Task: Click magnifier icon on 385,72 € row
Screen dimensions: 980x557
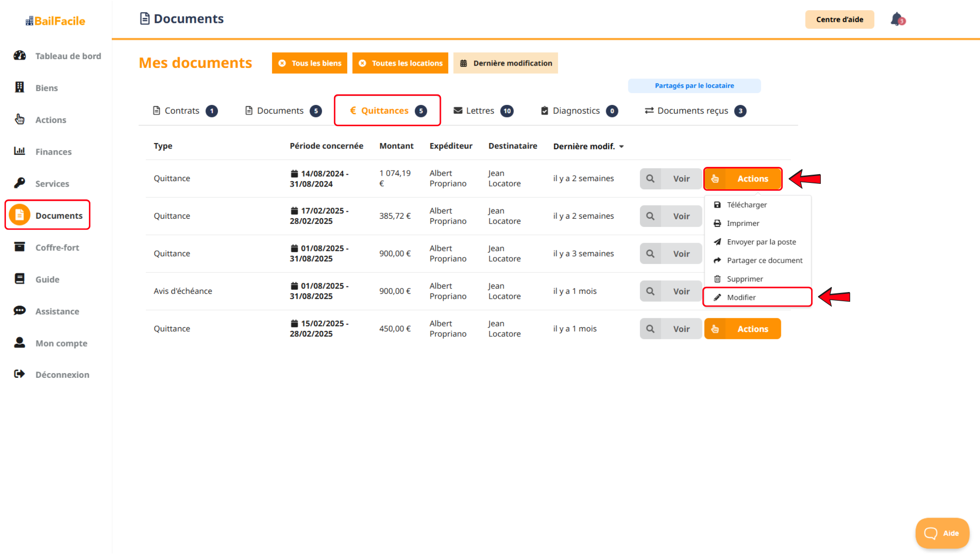Action: (x=650, y=216)
